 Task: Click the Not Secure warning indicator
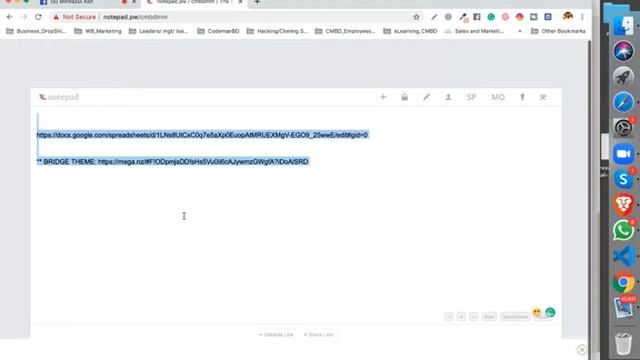[x=74, y=17]
